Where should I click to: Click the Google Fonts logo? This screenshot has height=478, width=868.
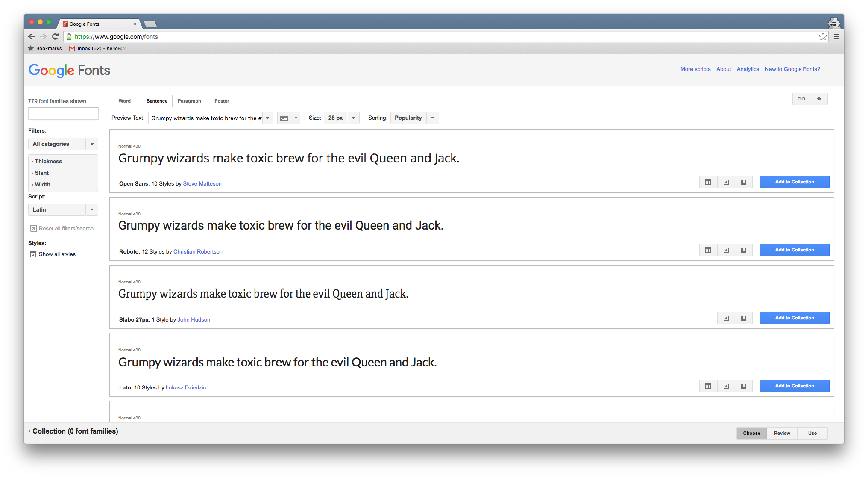69,70
